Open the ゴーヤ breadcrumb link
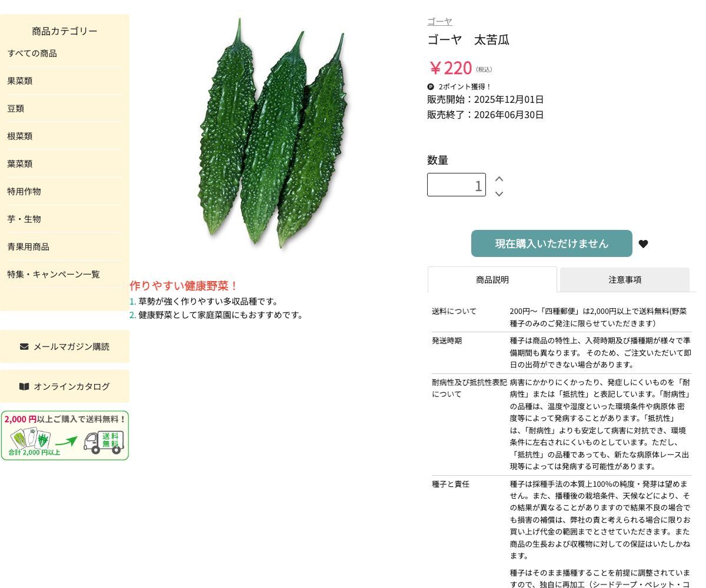The image size is (706, 588). click(x=439, y=21)
